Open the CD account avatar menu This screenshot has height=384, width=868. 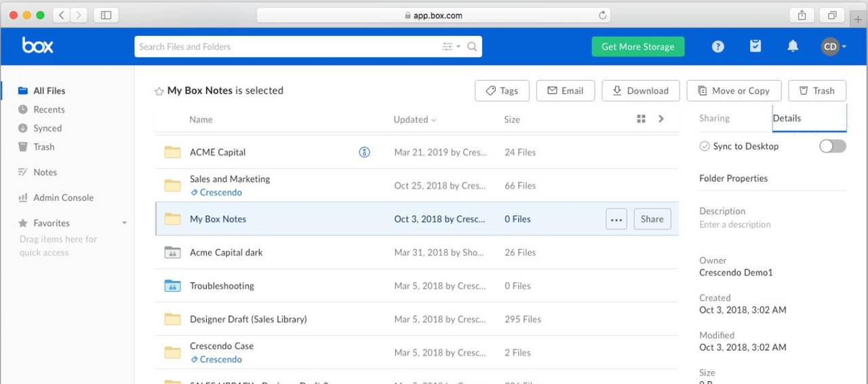point(833,47)
